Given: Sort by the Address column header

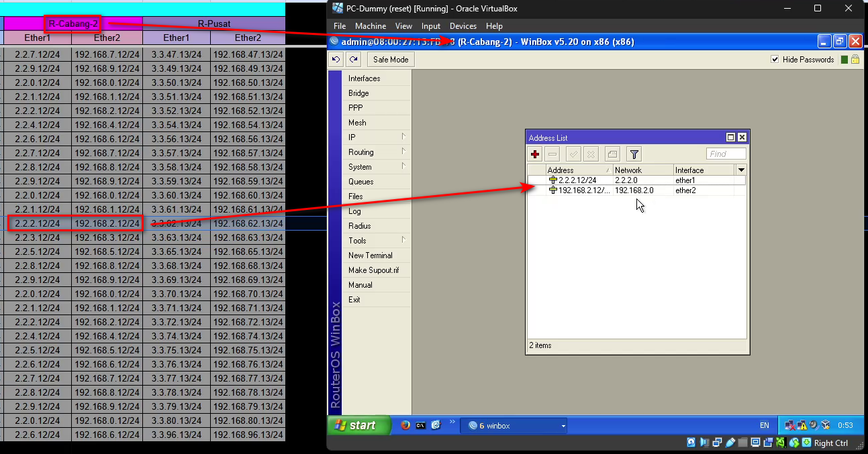Looking at the screenshot, I should point(579,170).
